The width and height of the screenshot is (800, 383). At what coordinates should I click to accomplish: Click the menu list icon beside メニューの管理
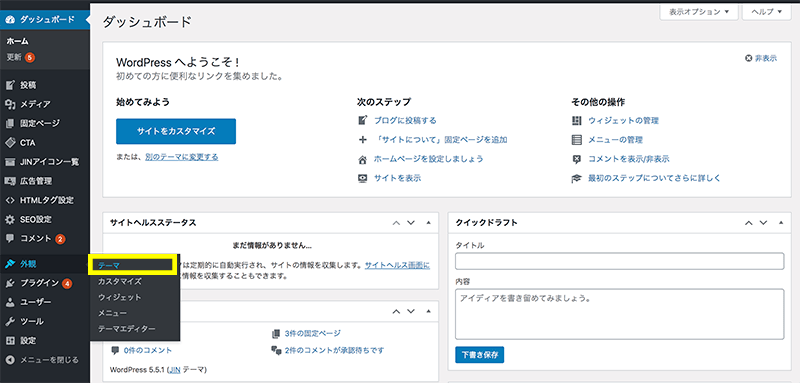(x=577, y=140)
